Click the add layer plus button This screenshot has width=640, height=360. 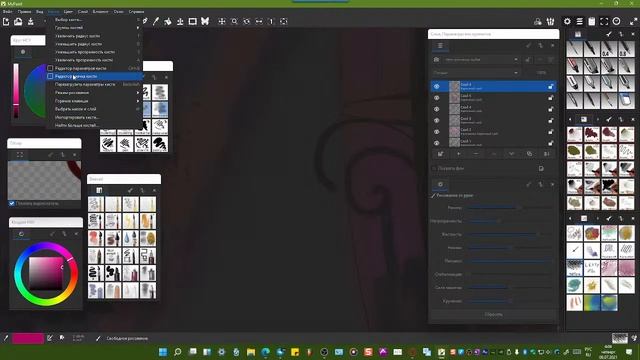click(458, 154)
